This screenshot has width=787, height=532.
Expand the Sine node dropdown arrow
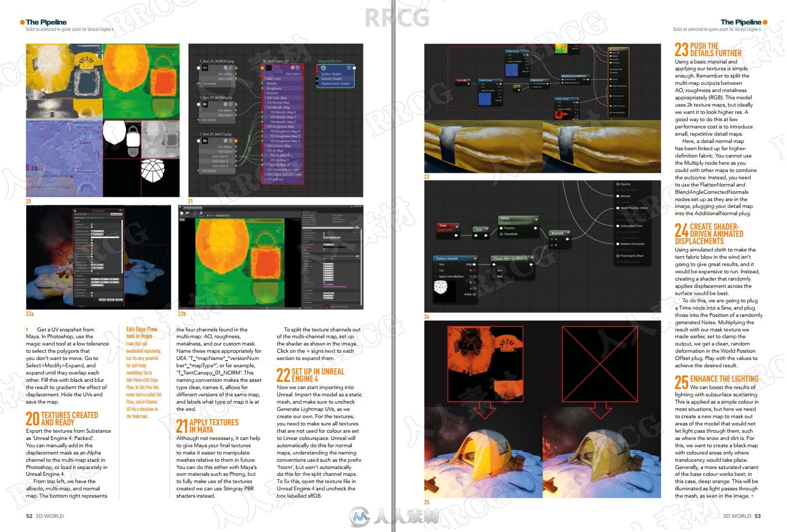point(487,229)
